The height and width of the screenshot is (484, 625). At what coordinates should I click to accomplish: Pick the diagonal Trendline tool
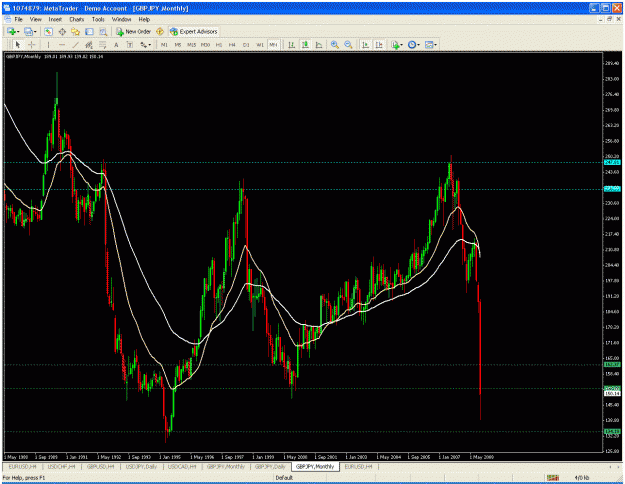(75, 45)
